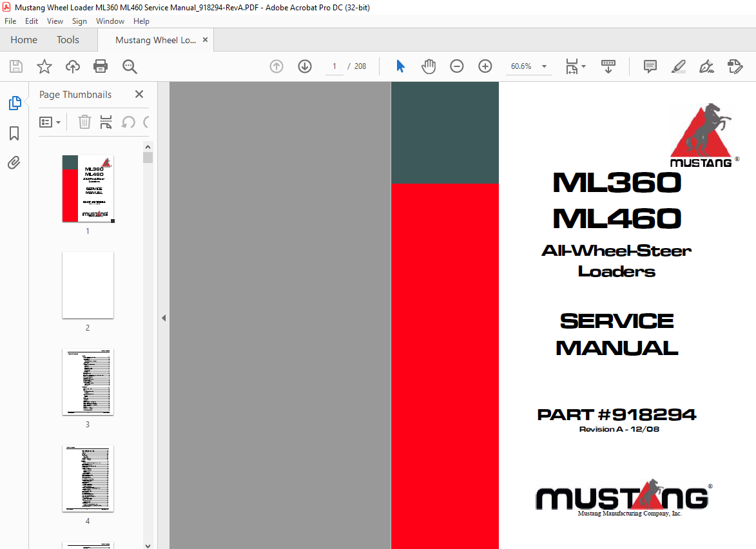Open the Edit menu
Viewport: 756px width, 549px height.
click(32, 21)
